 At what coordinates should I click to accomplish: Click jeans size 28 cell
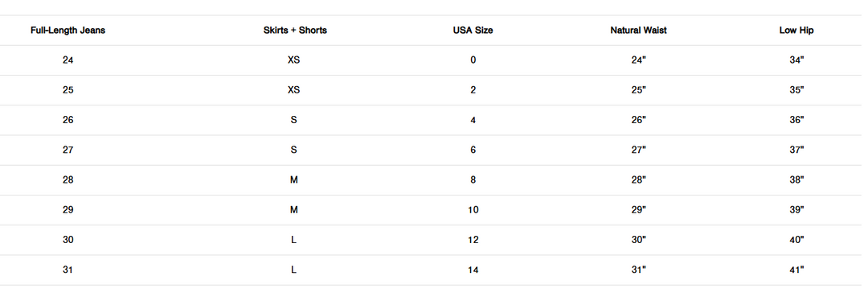click(x=68, y=180)
